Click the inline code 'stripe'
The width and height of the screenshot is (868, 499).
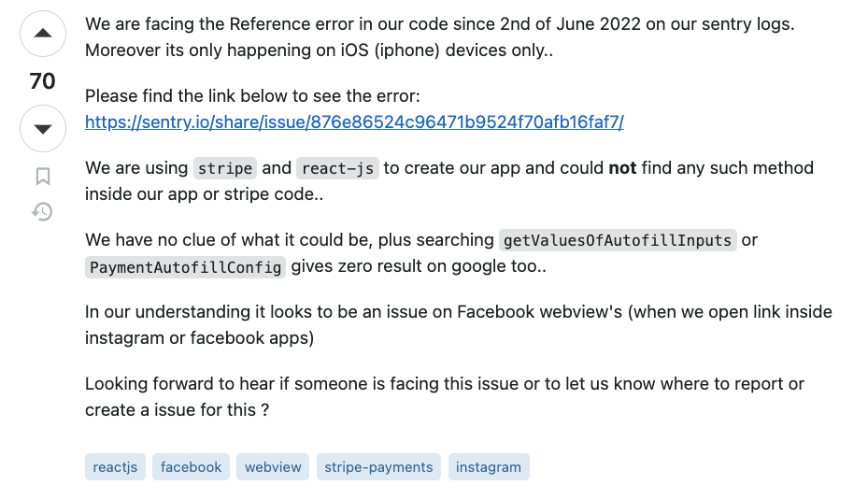click(225, 168)
